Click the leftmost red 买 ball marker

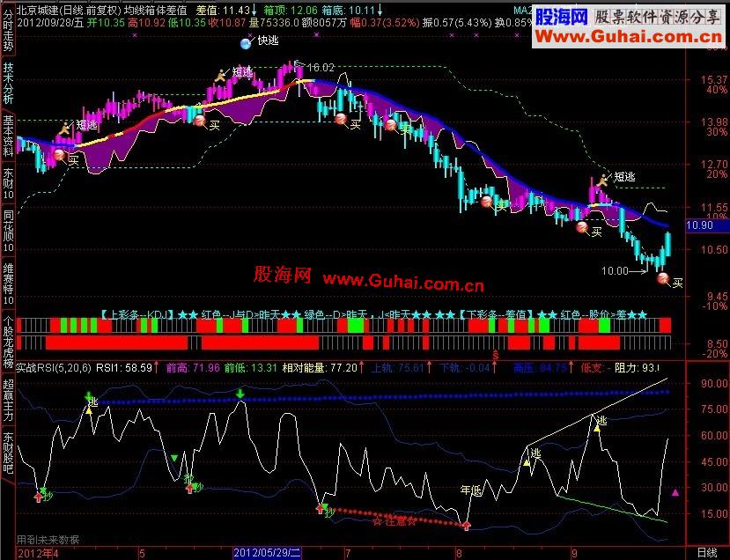coord(59,155)
